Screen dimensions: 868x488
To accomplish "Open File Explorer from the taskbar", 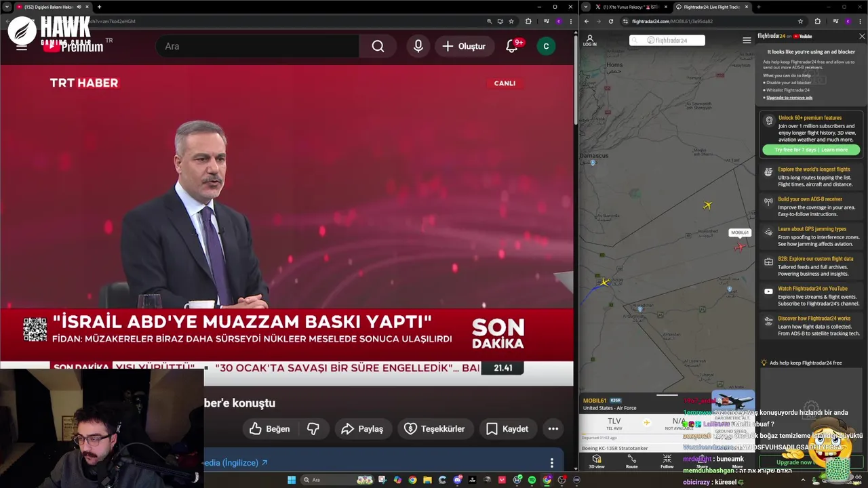I will pos(427,480).
